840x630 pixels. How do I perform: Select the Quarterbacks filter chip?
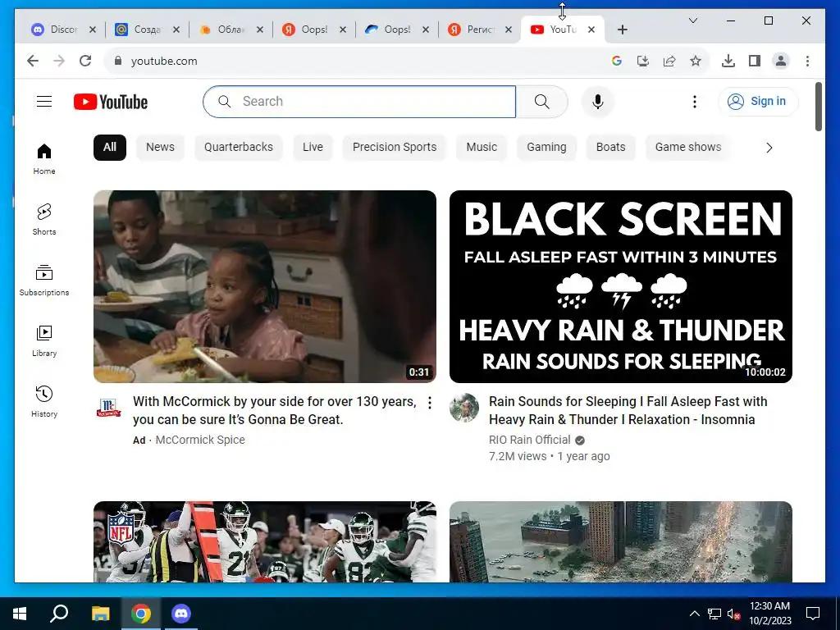[239, 148]
